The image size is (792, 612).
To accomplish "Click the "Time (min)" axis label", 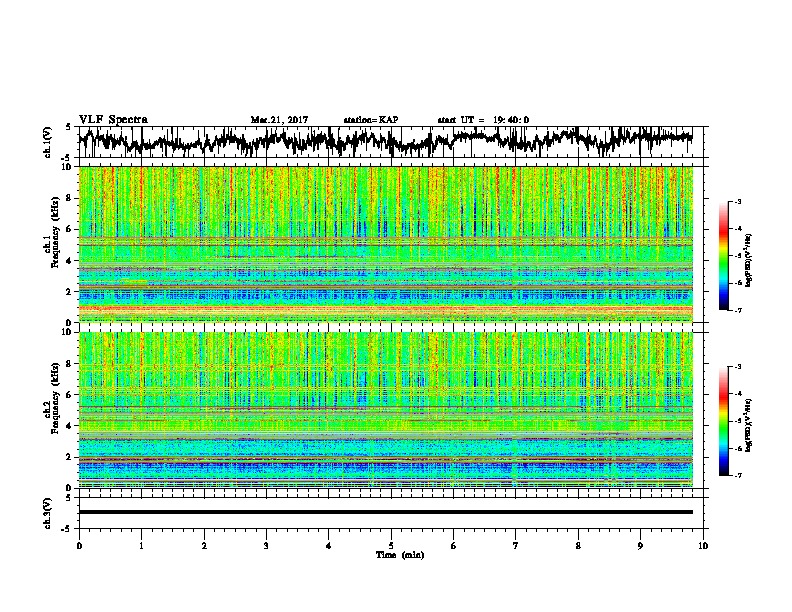I will (x=400, y=555).
